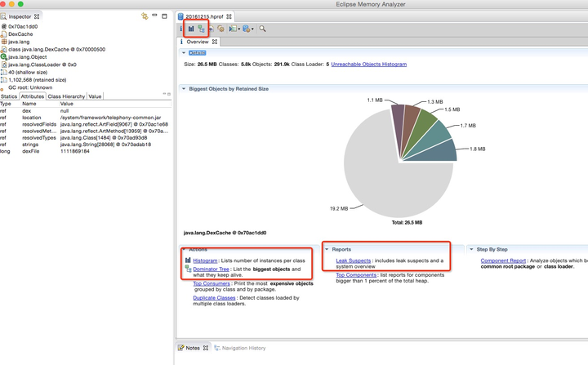
Task: Select the java.lang package row
Action: click(19, 42)
